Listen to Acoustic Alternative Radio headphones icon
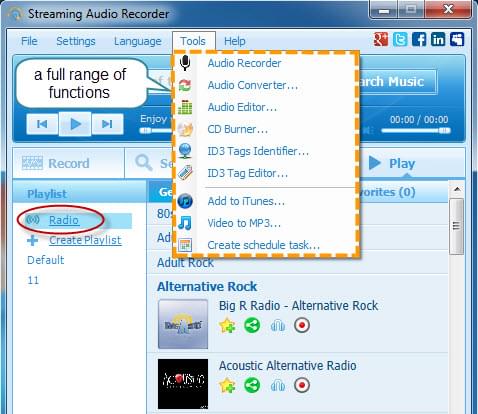The width and height of the screenshot is (478, 414). (277, 386)
